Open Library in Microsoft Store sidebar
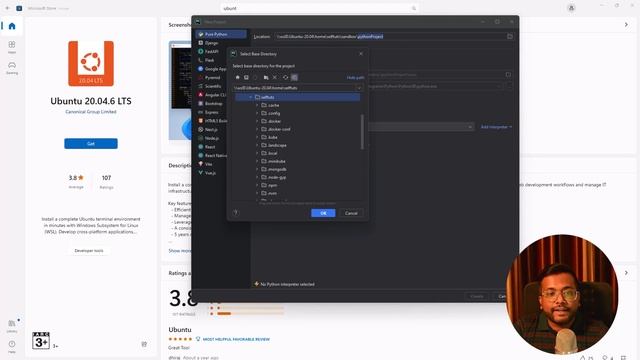640x360 pixels. click(12, 325)
